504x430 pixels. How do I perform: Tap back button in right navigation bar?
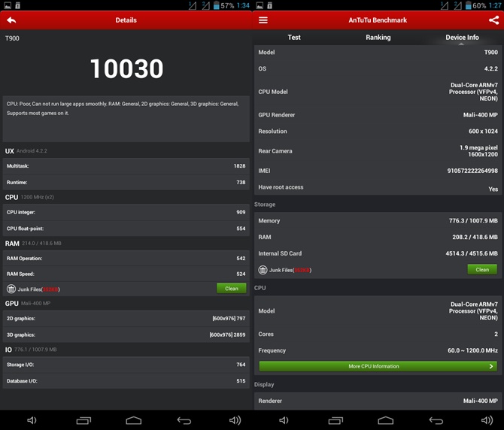tap(436, 420)
